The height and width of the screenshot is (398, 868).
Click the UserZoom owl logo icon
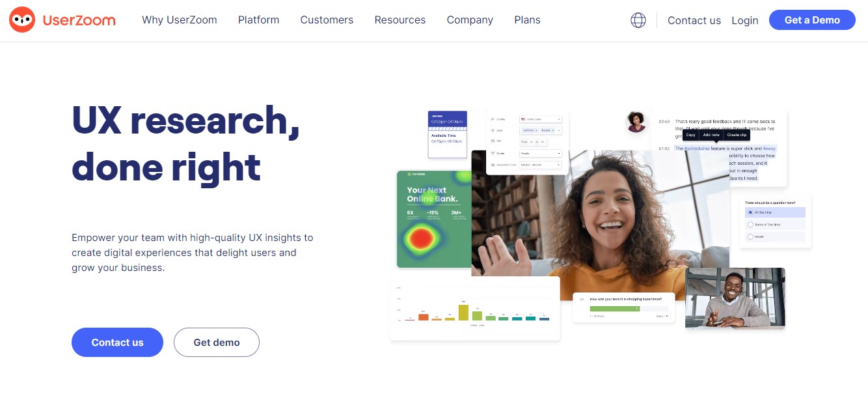[x=22, y=20]
